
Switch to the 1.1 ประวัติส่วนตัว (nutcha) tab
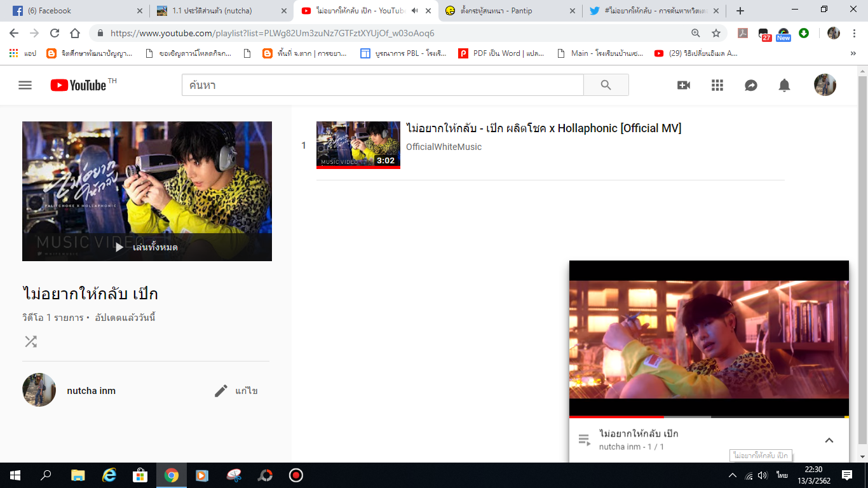pyautogui.click(x=222, y=11)
